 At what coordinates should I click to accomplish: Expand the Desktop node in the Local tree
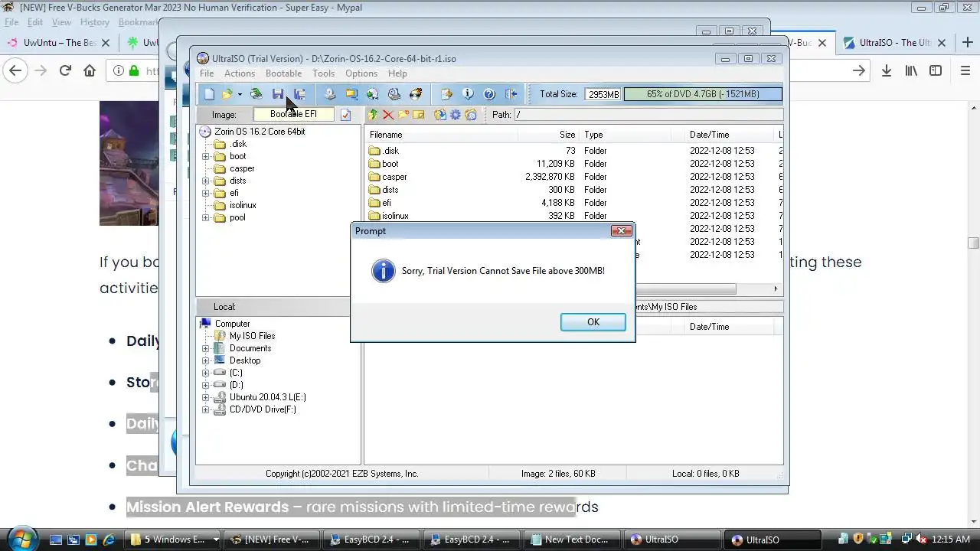(x=206, y=360)
